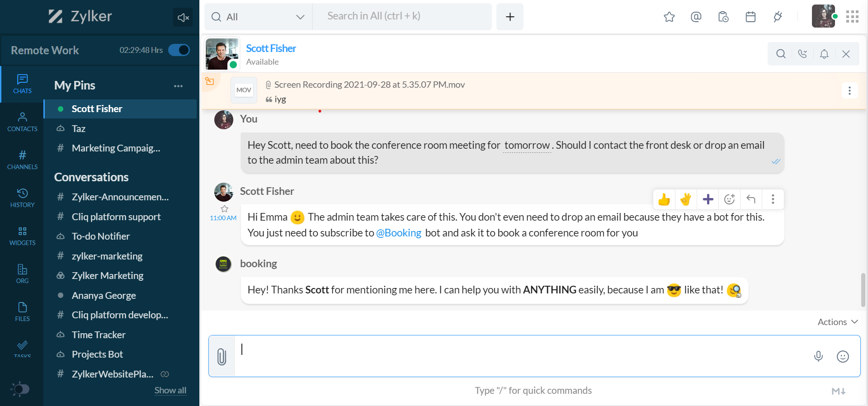Image resolution: width=868 pixels, height=406 pixels.
Task: Open starred messages from top bar
Action: 669,17
